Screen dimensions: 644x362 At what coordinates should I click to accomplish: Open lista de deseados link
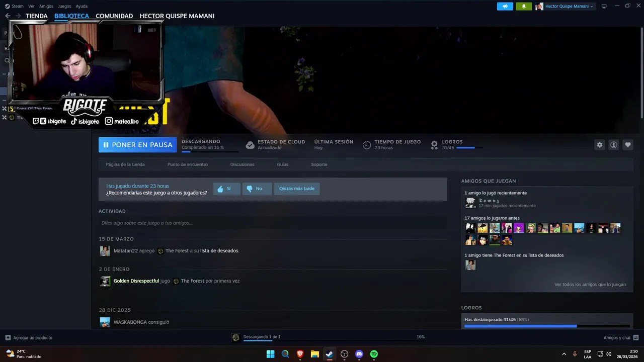(x=219, y=251)
